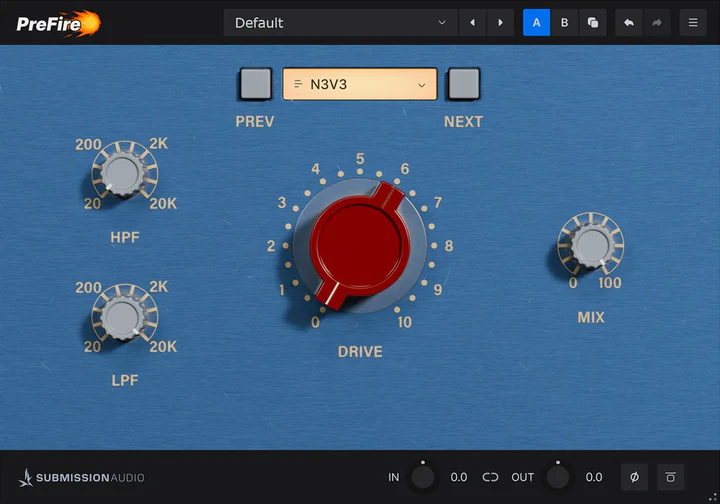Open the N3V3 model dropdown
The image size is (720, 504).
(360, 84)
